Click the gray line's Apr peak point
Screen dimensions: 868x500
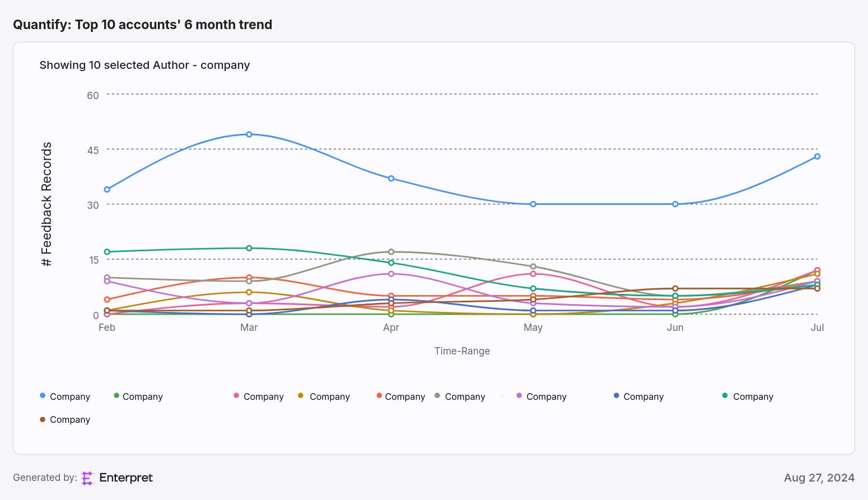(391, 252)
